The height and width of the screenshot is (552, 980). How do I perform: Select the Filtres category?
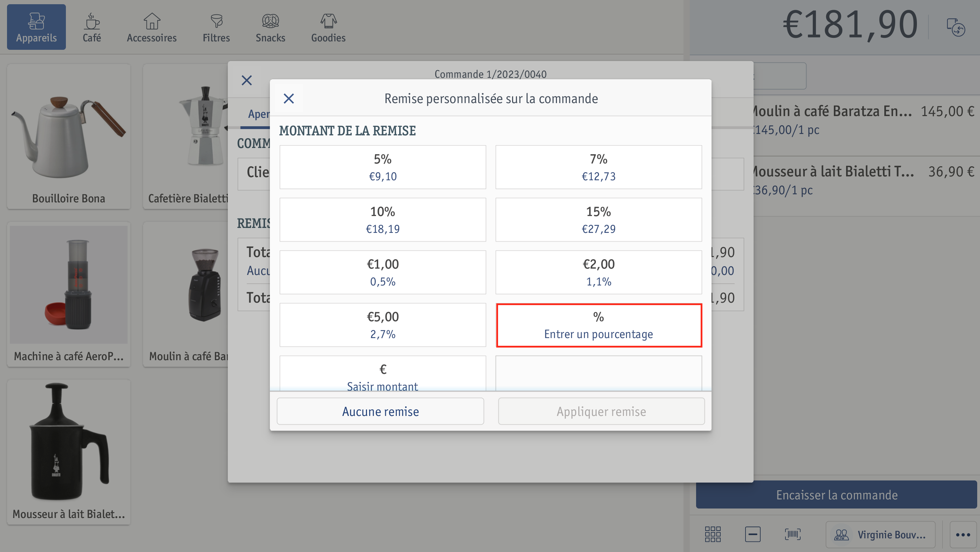(216, 27)
